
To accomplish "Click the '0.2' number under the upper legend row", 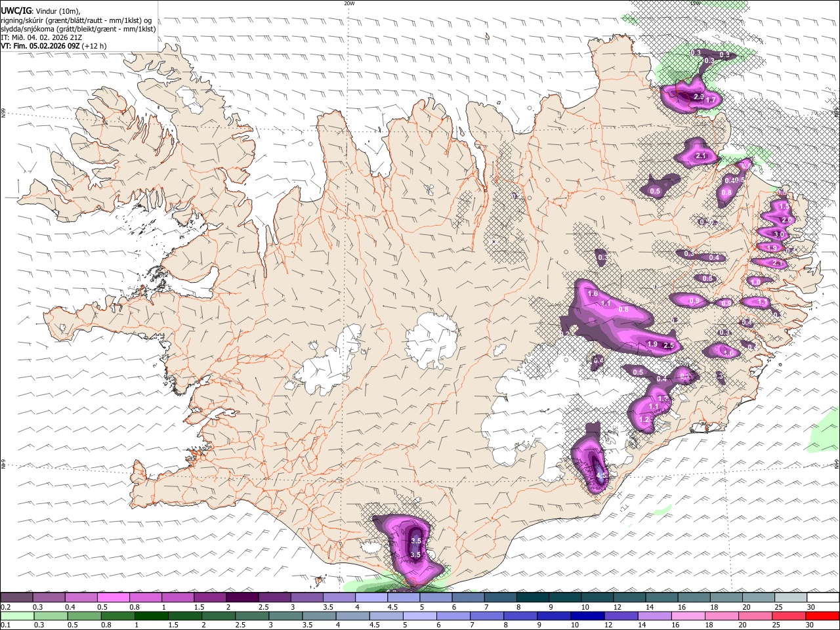I will [6, 607].
